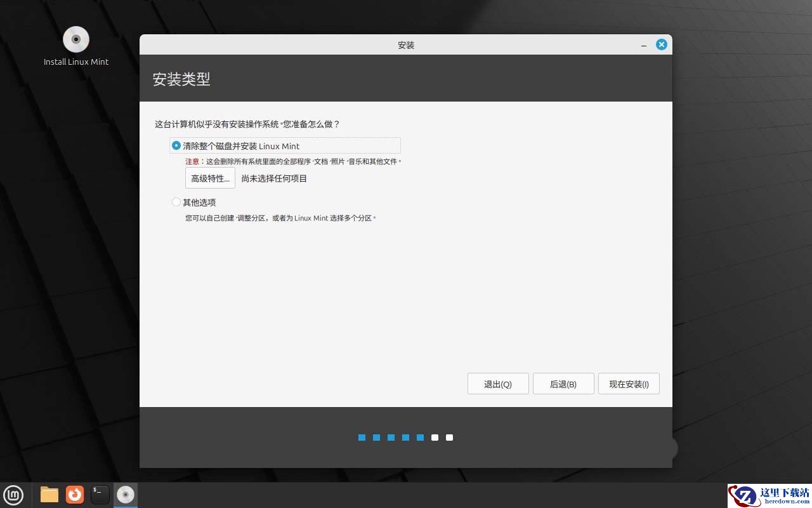Click the 注意 warning text line
Viewport: 812px width, 508px height.
(293, 161)
